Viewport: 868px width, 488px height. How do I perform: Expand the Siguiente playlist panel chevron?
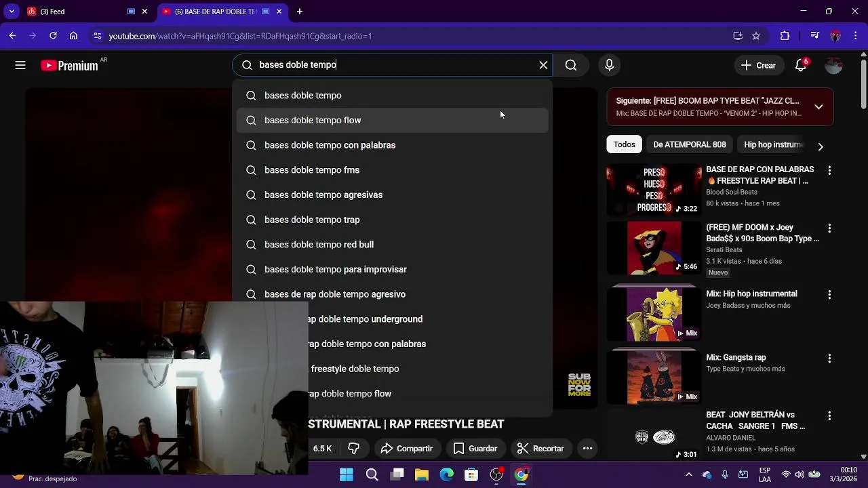tap(818, 107)
